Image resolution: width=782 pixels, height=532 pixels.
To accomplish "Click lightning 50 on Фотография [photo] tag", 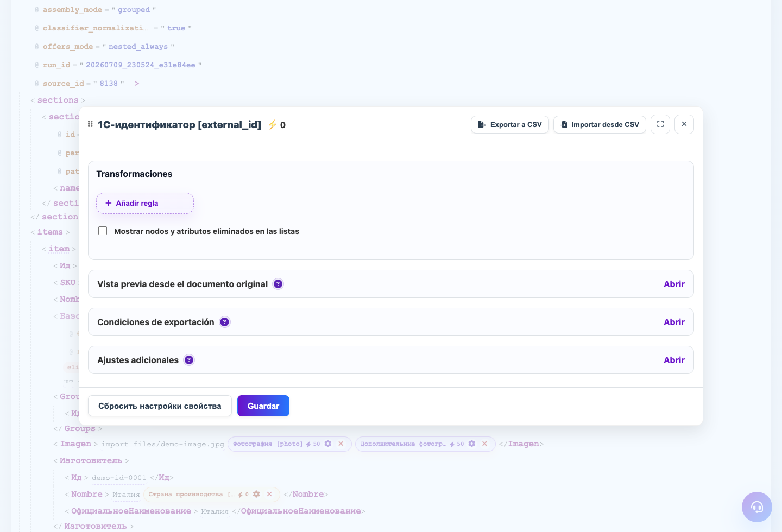I will click(313, 444).
